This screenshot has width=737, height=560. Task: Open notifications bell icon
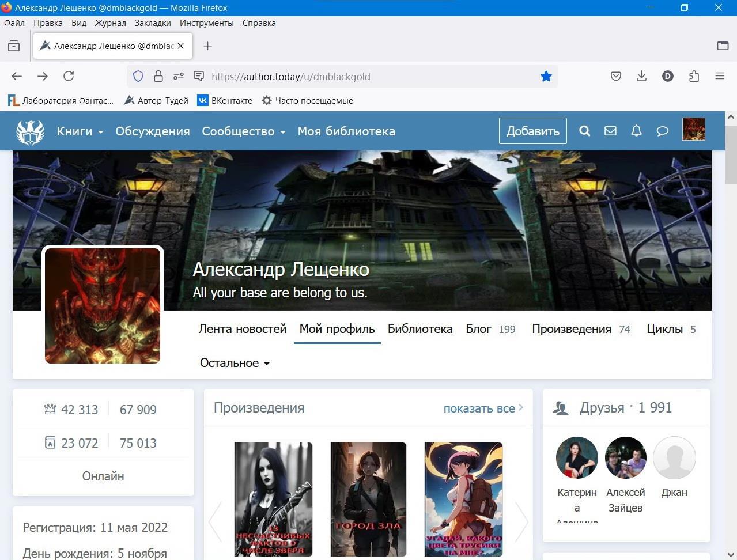point(636,131)
